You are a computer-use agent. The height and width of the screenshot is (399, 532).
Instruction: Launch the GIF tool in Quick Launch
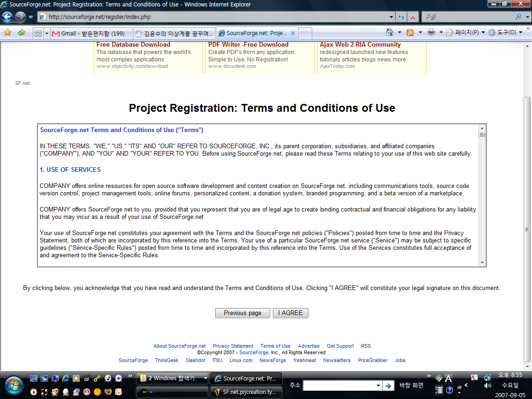(x=87, y=378)
